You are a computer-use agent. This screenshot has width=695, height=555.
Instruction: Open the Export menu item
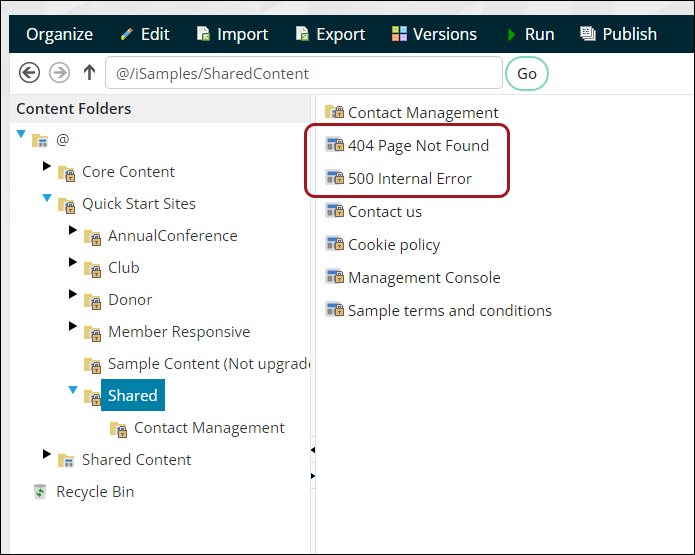click(x=330, y=34)
